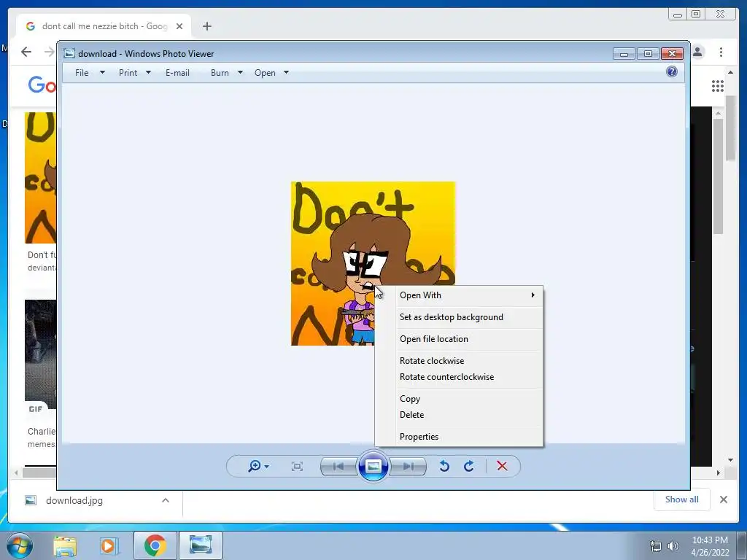This screenshot has width=747, height=560.
Task: Open a new Chrome tab
Action: coord(206,26)
